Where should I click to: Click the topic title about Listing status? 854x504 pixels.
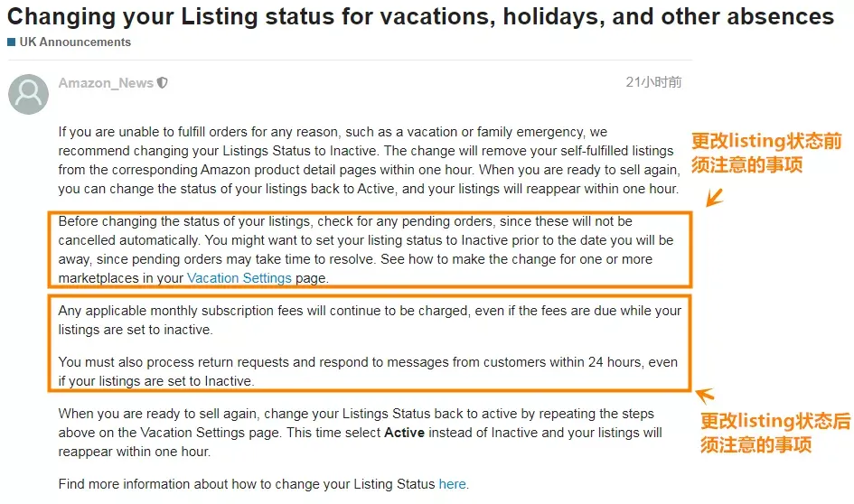pos(420,17)
